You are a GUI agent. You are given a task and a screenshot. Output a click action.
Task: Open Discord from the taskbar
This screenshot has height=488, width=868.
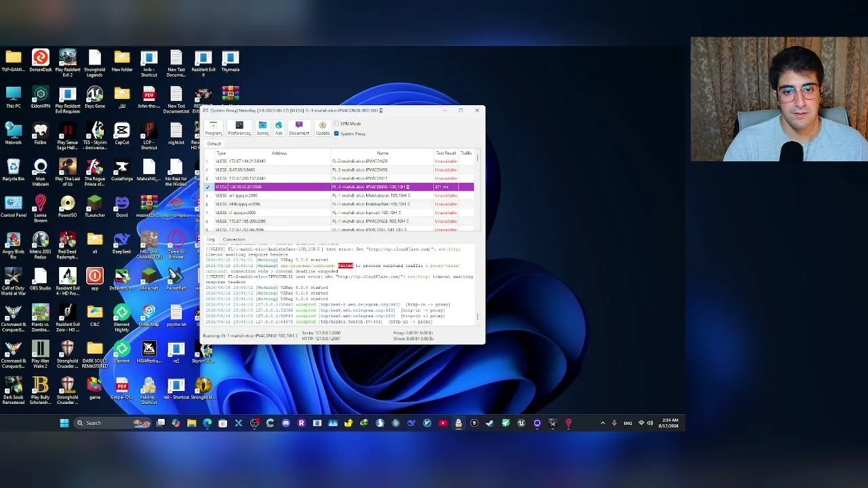(x=285, y=423)
